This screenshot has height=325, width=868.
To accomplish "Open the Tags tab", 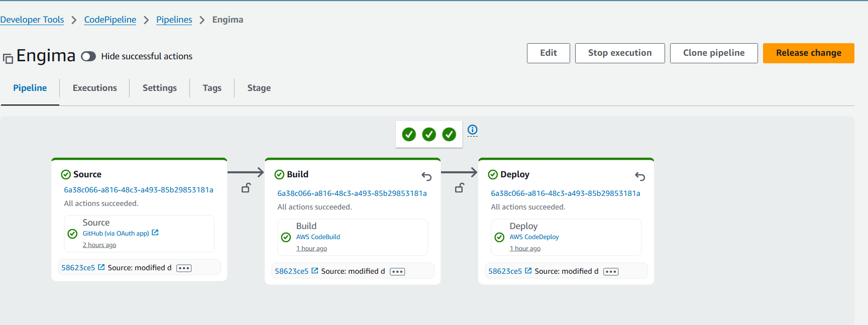I will coord(212,88).
